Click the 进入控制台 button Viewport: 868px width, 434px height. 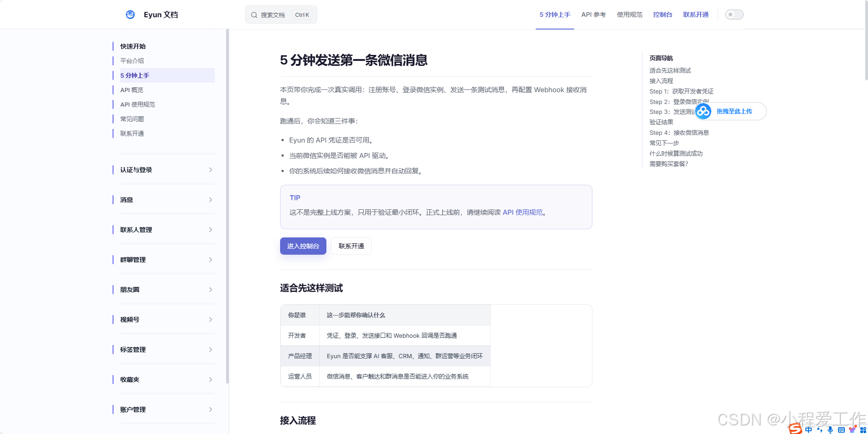pyautogui.click(x=303, y=246)
